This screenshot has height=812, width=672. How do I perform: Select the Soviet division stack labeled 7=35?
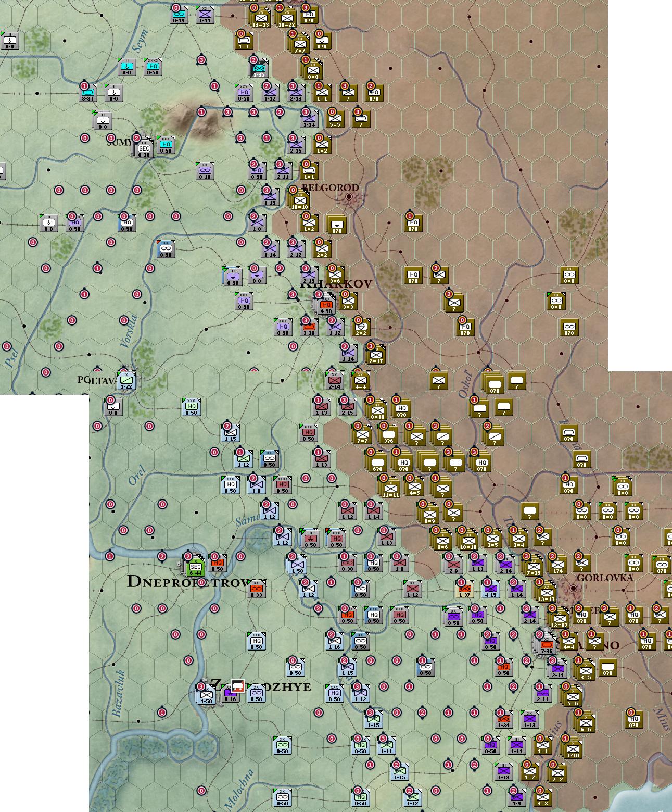click(534, 566)
